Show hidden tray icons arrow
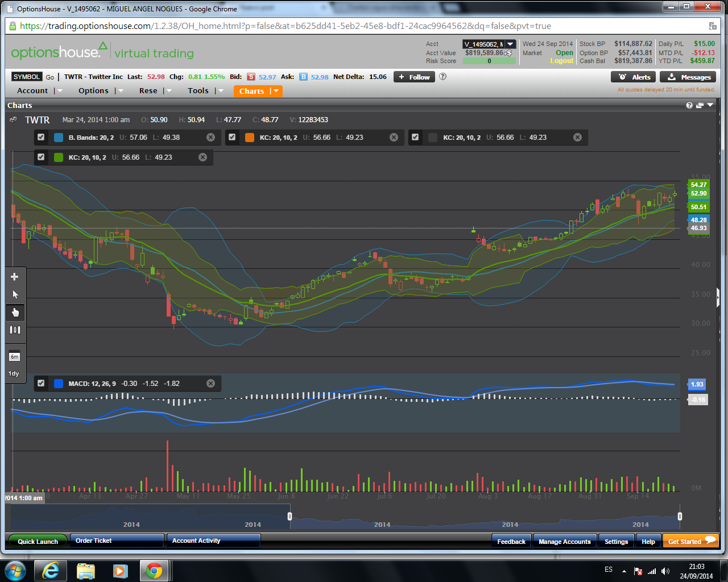 (x=624, y=571)
